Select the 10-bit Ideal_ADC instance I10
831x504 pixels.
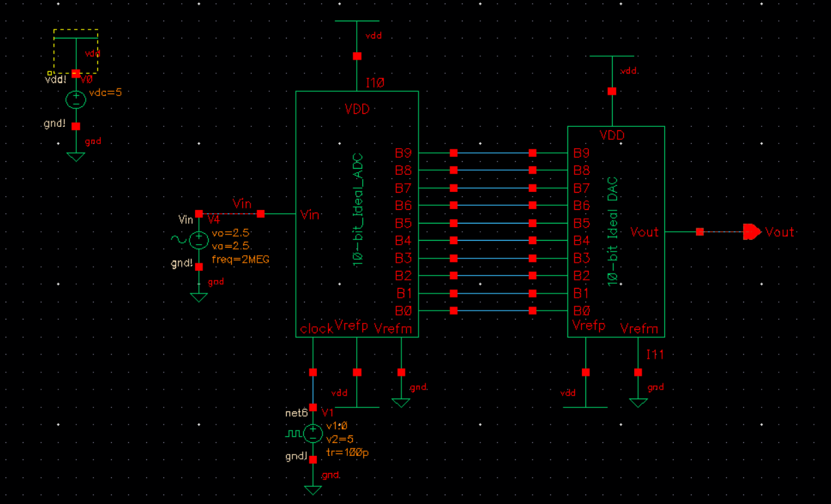click(x=357, y=213)
